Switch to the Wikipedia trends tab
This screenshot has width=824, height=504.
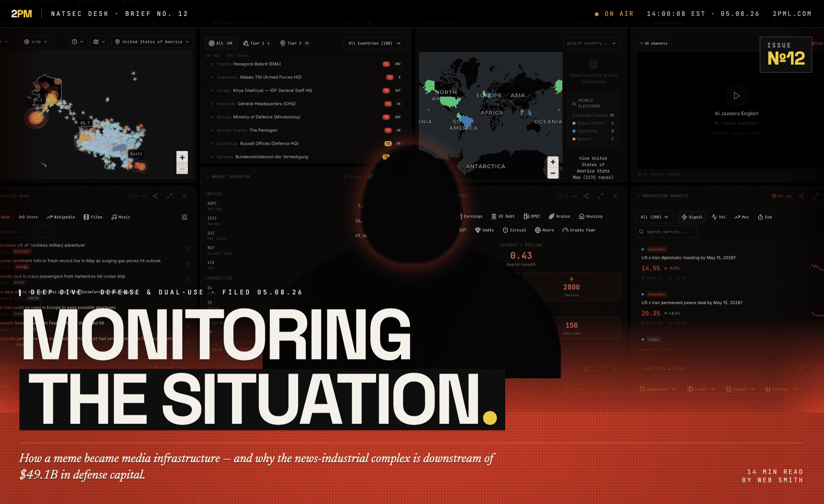coord(61,217)
